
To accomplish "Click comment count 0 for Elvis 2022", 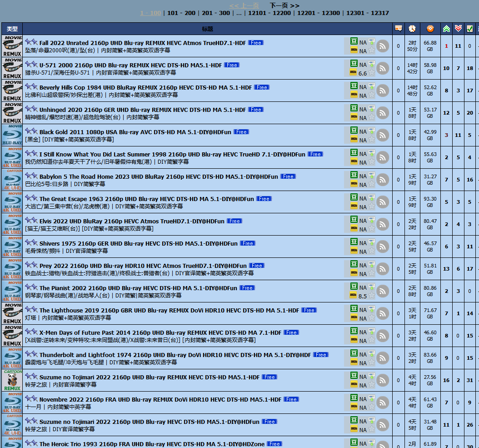I will click(398, 225).
